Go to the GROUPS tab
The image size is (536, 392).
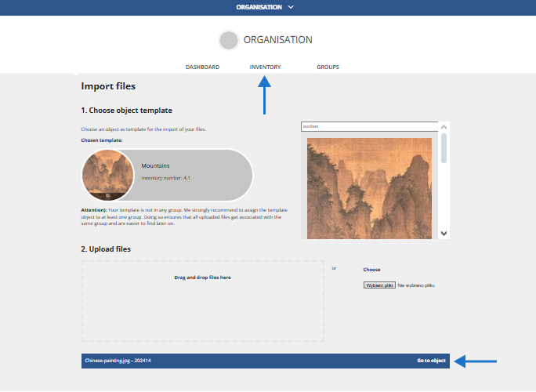pyautogui.click(x=328, y=67)
